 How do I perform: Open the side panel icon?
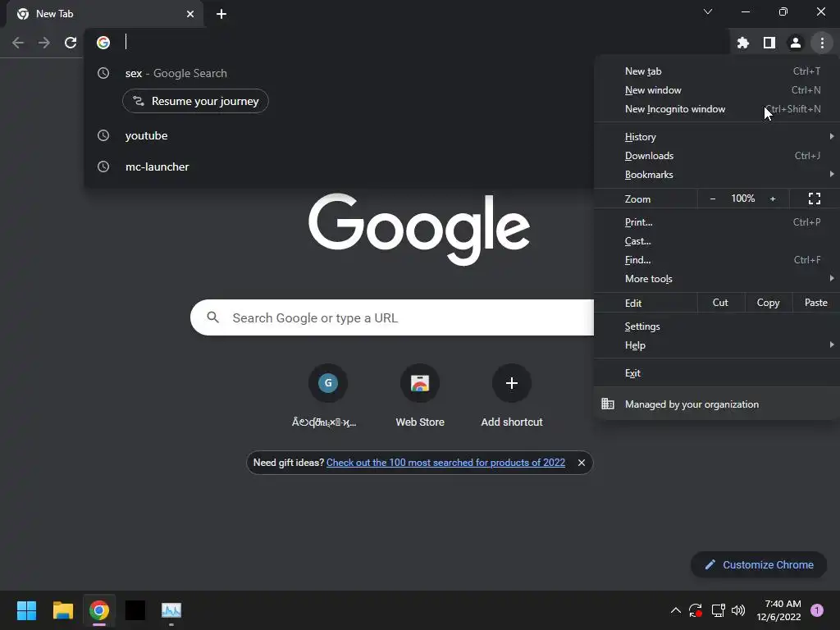point(769,43)
